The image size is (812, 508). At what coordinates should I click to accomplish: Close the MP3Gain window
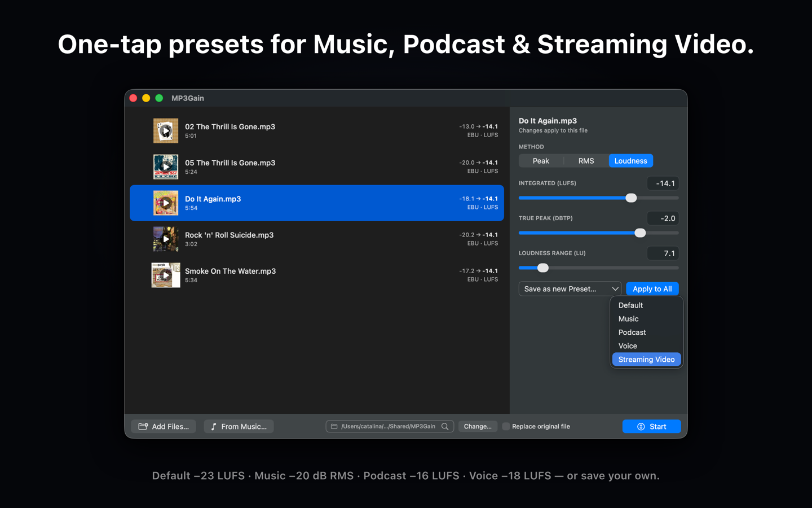pos(134,98)
